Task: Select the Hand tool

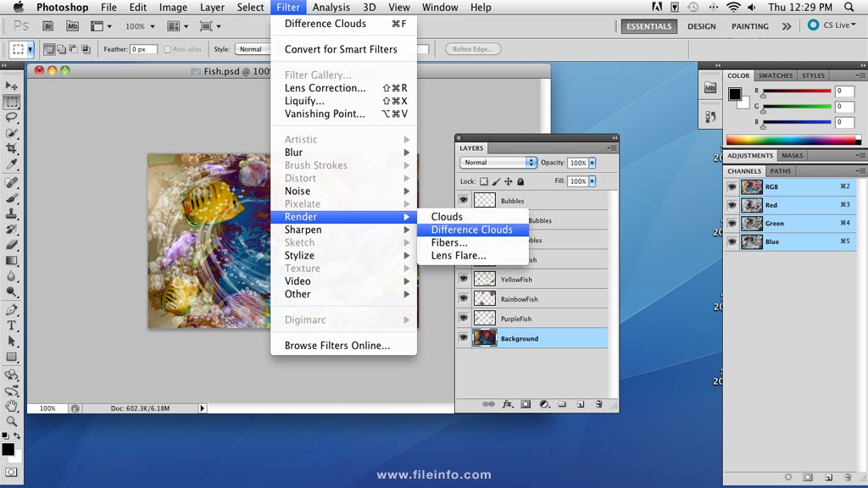Action: [x=11, y=406]
